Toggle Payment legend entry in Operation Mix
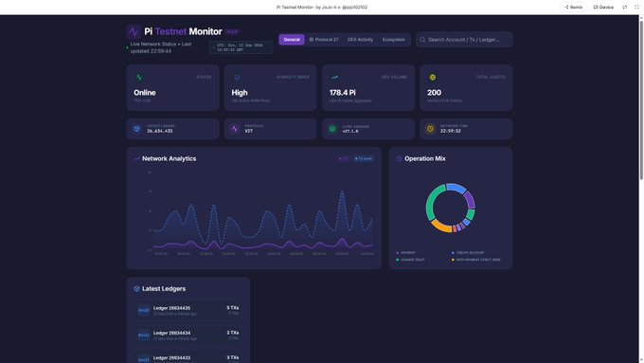 tap(405, 253)
